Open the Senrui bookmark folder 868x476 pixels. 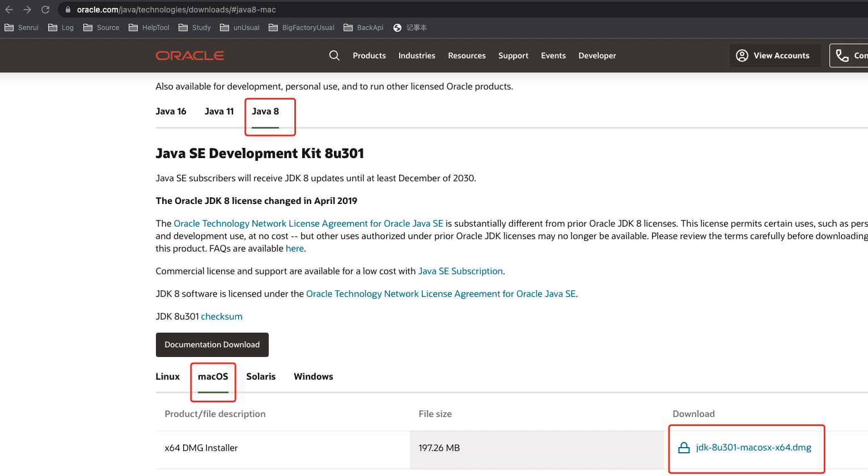point(22,28)
